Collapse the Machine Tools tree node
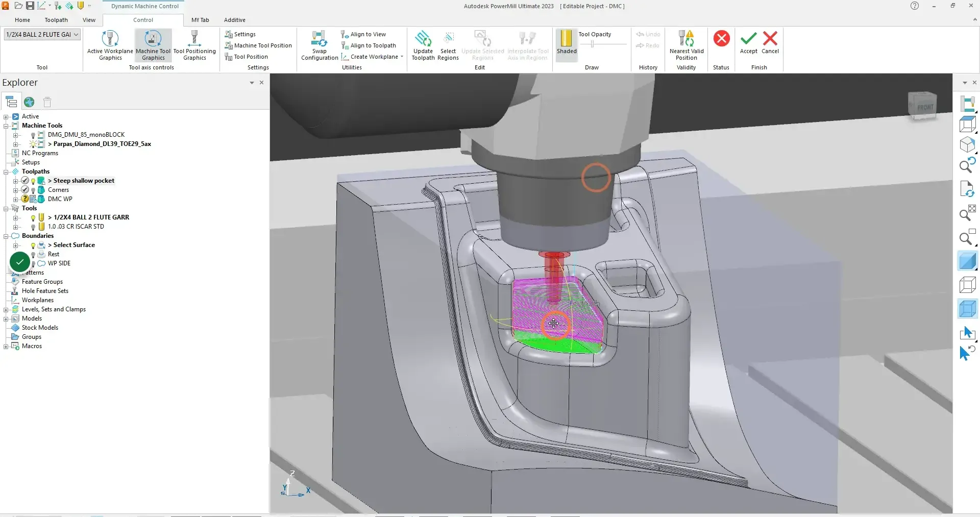Viewport: 980px width, 517px height. pos(6,126)
